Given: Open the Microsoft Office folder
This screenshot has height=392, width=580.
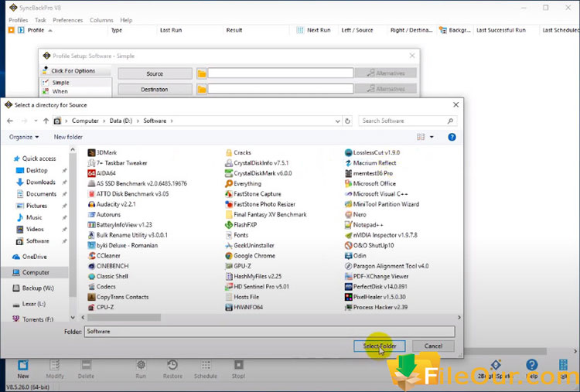Looking at the screenshot, I should (x=370, y=183).
